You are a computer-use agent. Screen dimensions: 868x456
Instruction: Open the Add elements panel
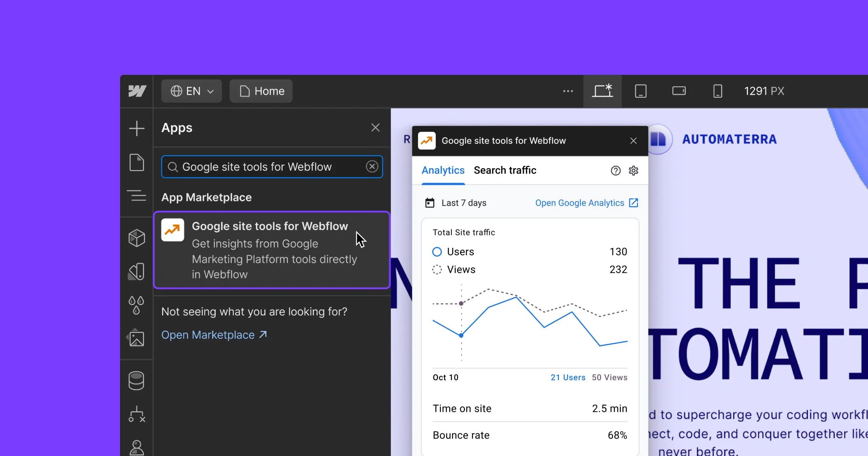click(137, 128)
